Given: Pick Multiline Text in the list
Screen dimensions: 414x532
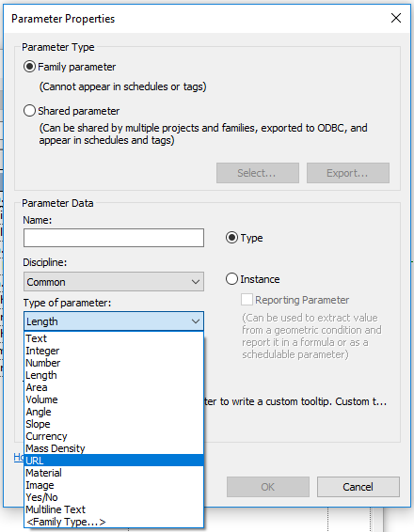Looking at the screenshot, I should [x=114, y=509].
